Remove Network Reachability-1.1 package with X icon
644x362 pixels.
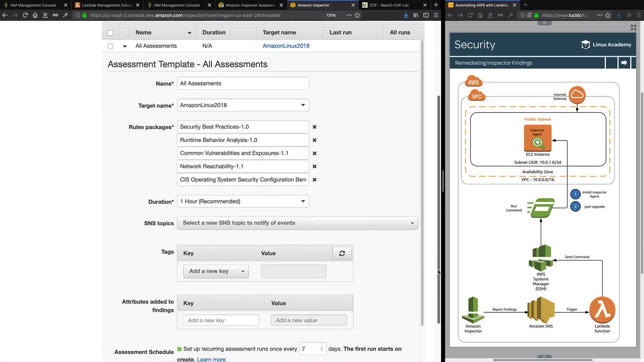(x=314, y=167)
